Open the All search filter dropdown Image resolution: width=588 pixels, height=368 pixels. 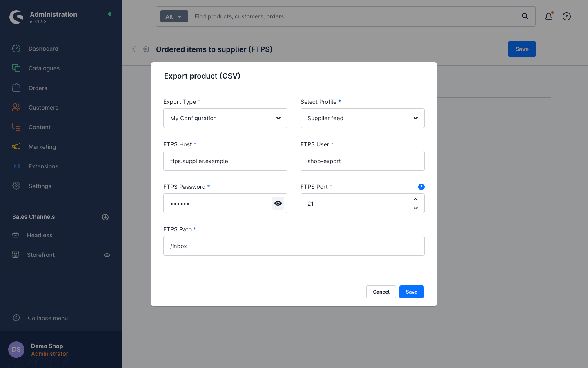174,16
